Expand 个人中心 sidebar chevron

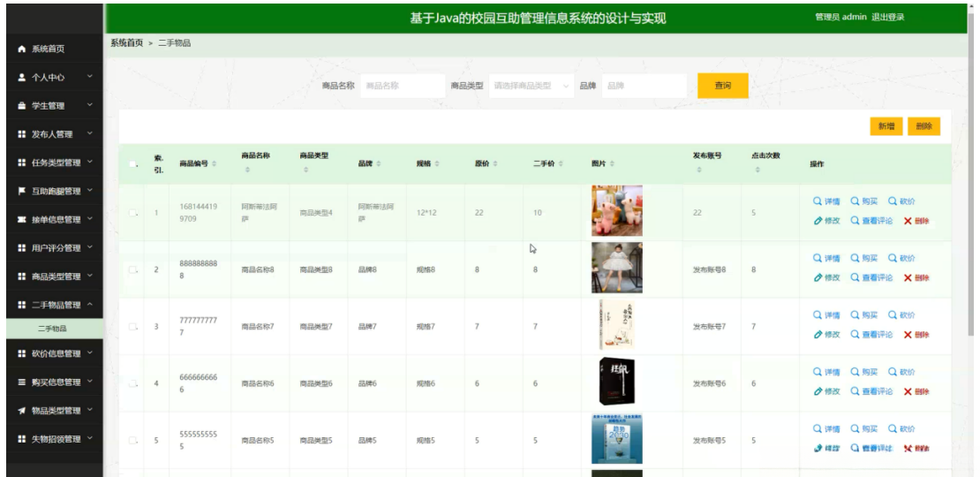89,77
